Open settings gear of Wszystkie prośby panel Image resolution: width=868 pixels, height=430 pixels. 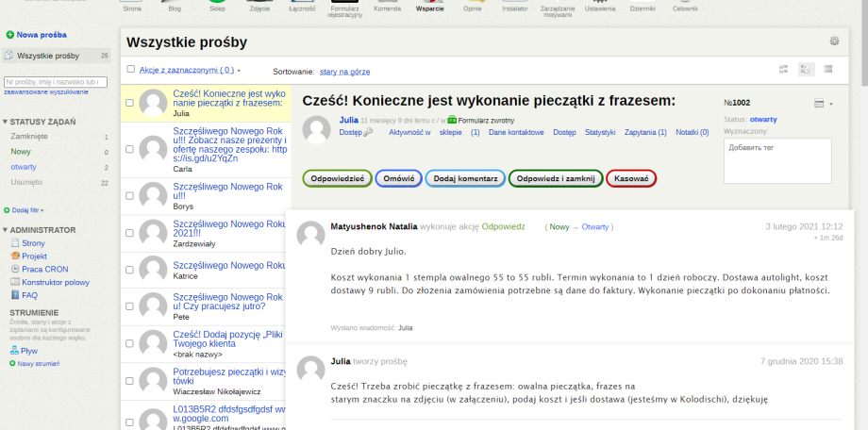[834, 41]
